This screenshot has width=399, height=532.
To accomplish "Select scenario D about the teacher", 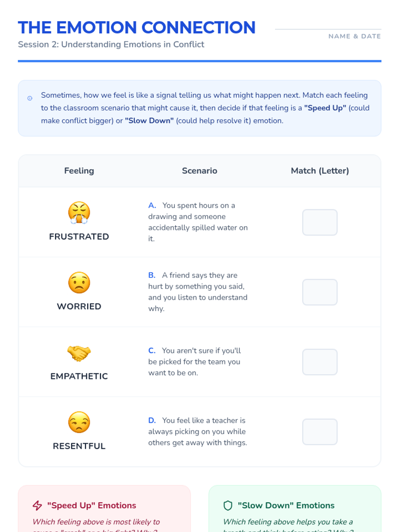I will coord(198,431).
